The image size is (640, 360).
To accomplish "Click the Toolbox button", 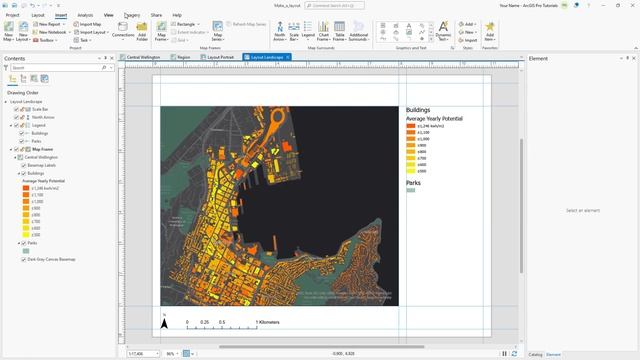I will 44,40.
